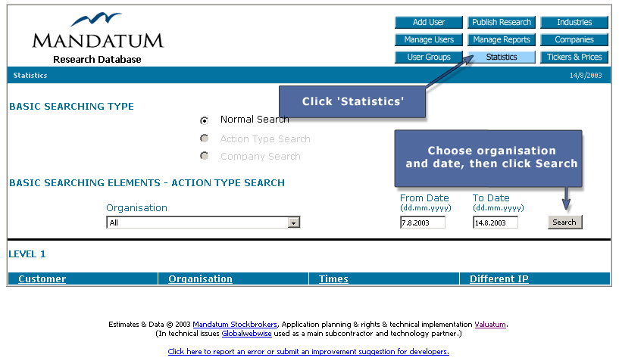The image size is (619, 364).
Task: Sort by Times column header
Action: click(x=333, y=278)
